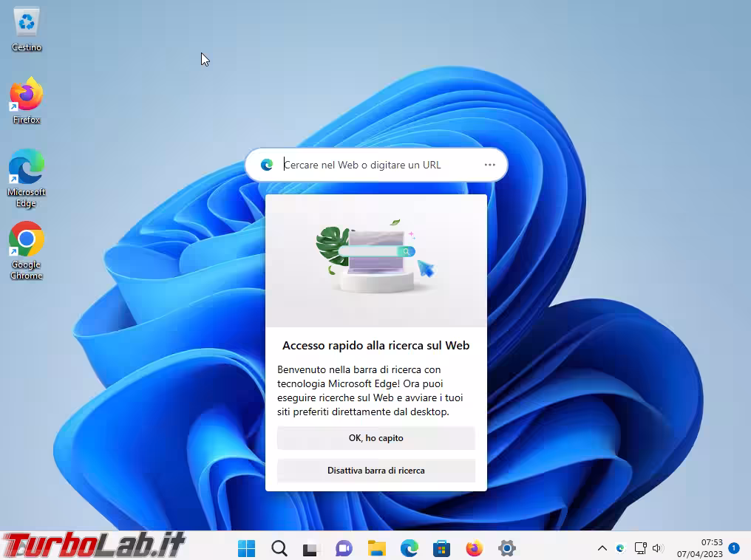Open the Cestino recycle bin icon
751x560 pixels.
27,28
